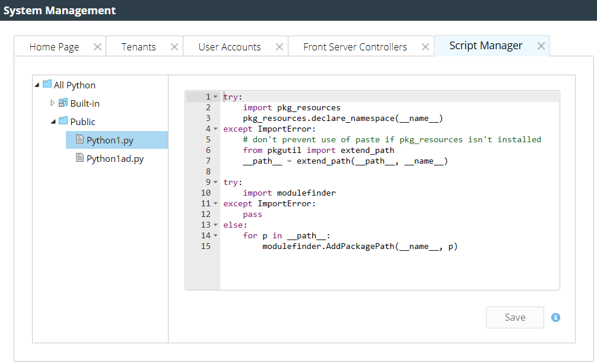Click the Public folder icon

63,122
